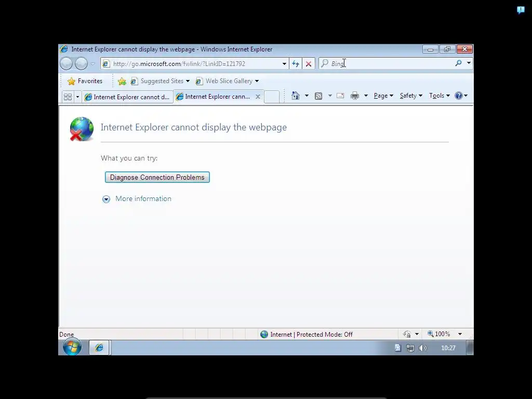
Task: Expand the Home button dropdown arrow
Action: (x=307, y=96)
